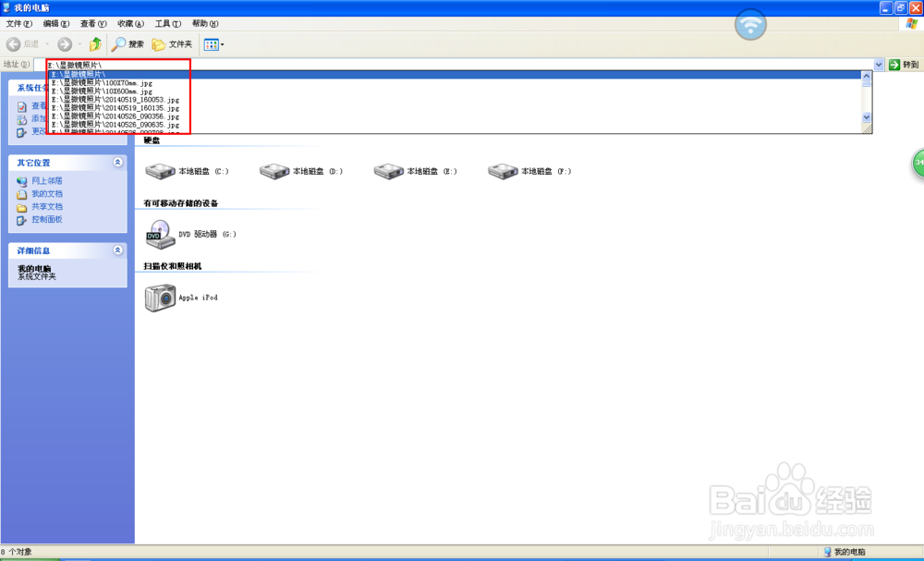Screen dimensions: 924x561
Task: Open the Tools (工具) menu
Action: (168, 24)
